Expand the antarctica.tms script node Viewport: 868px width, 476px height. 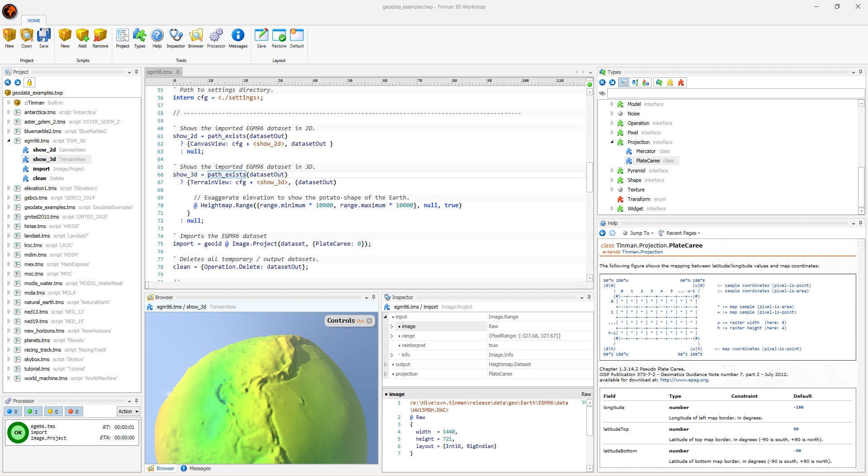click(x=9, y=112)
